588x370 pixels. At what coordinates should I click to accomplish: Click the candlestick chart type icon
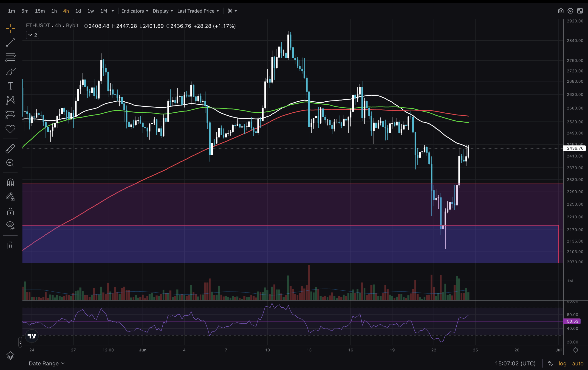(x=230, y=11)
